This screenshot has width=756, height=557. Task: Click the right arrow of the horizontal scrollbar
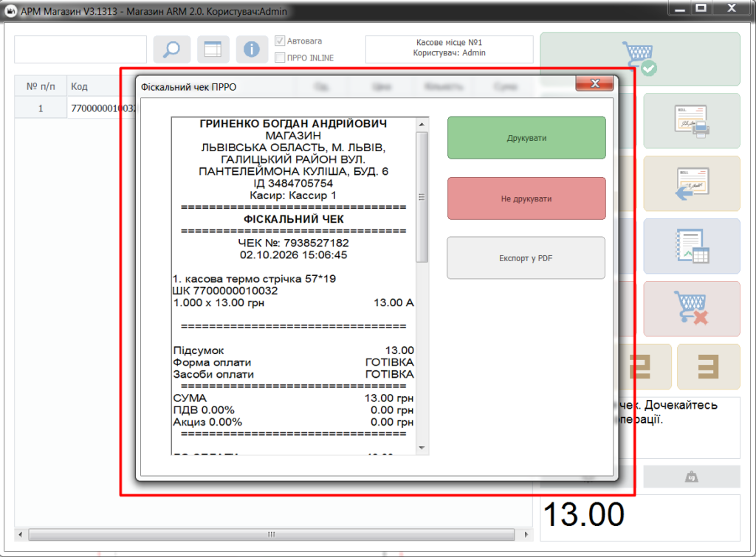(x=526, y=534)
